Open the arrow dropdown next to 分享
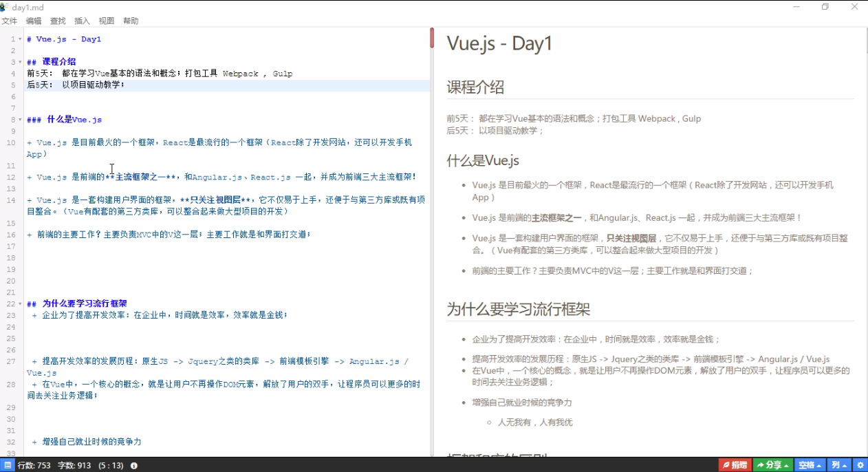Image resolution: width=868 pixels, height=472 pixels. (786, 464)
